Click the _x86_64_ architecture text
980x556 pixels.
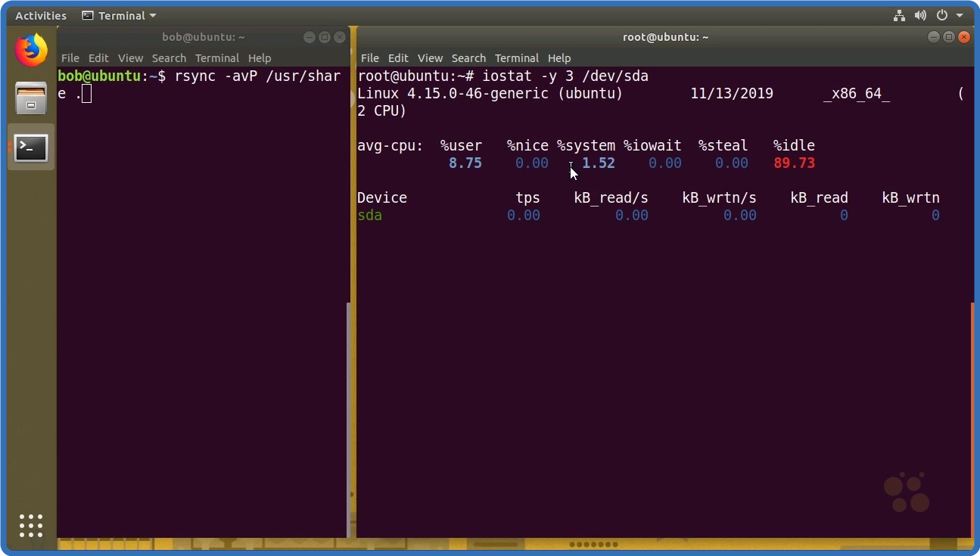coord(857,94)
